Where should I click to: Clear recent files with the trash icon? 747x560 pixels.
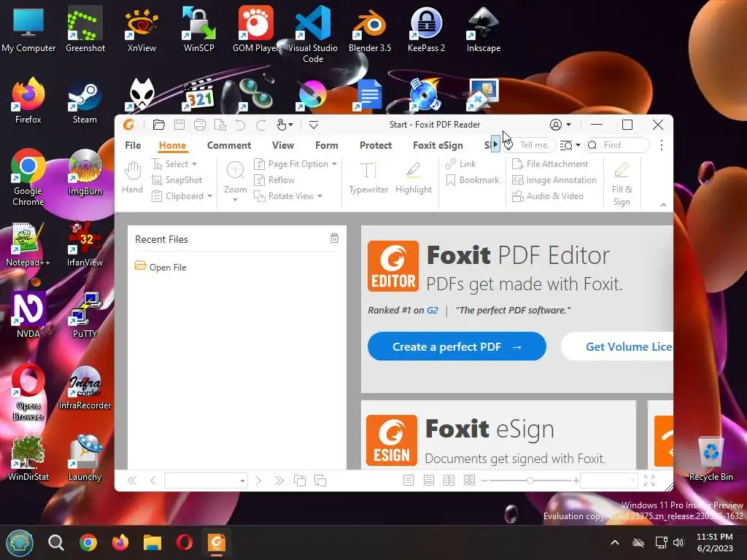pyautogui.click(x=334, y=238)
